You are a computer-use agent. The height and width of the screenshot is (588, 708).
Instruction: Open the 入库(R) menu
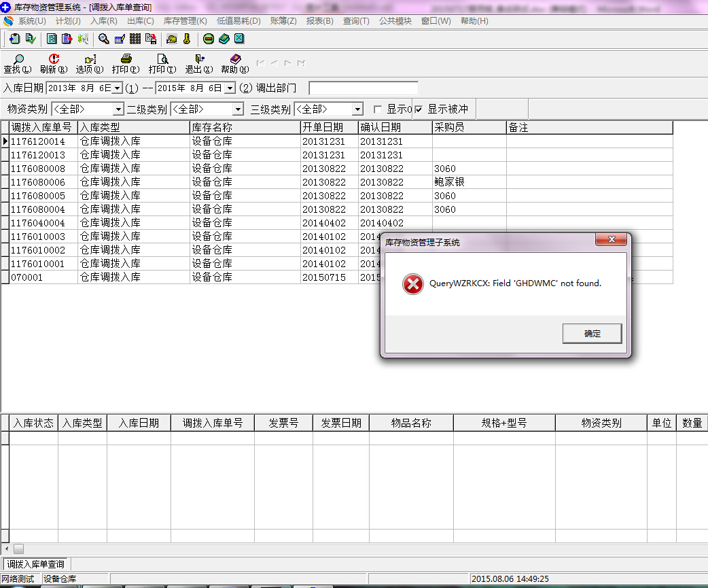click(104, 21)
